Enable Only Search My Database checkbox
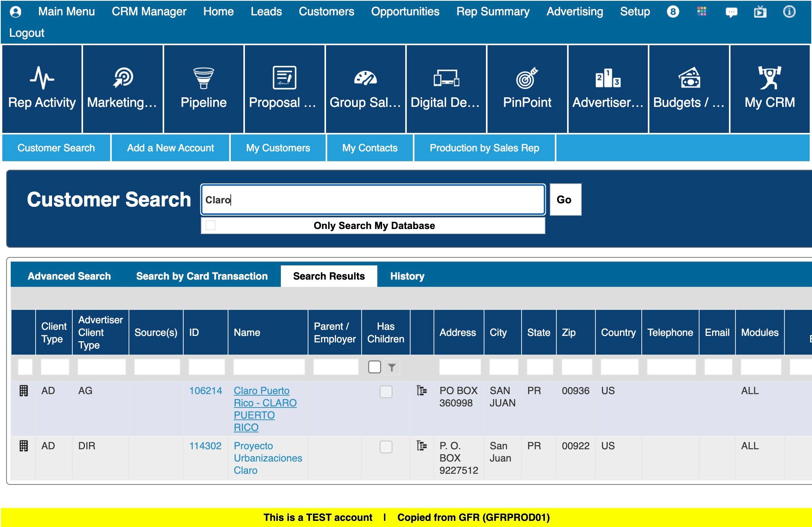This screenshot has width=812, height=527. click(210, 225)
